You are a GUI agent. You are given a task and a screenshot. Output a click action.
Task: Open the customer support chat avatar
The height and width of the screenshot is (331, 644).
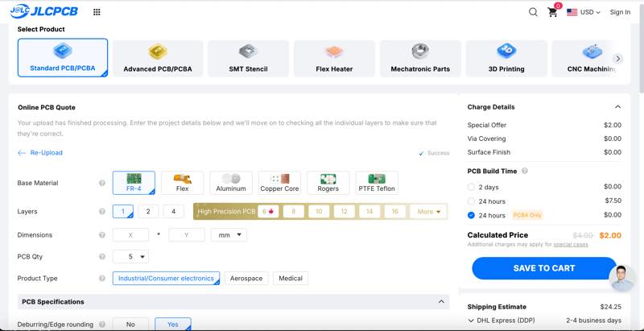tap(621, 279)
